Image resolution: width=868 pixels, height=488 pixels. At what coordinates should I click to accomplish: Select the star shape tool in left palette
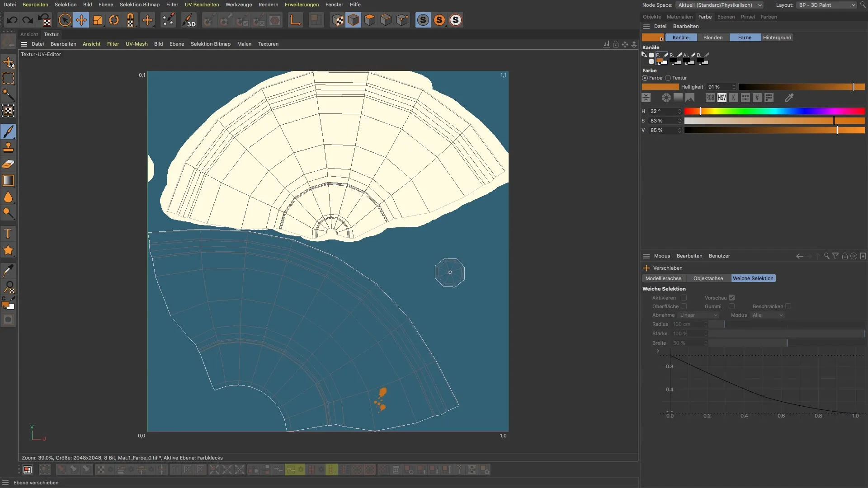pyautogui.click(x=8, y=250)
